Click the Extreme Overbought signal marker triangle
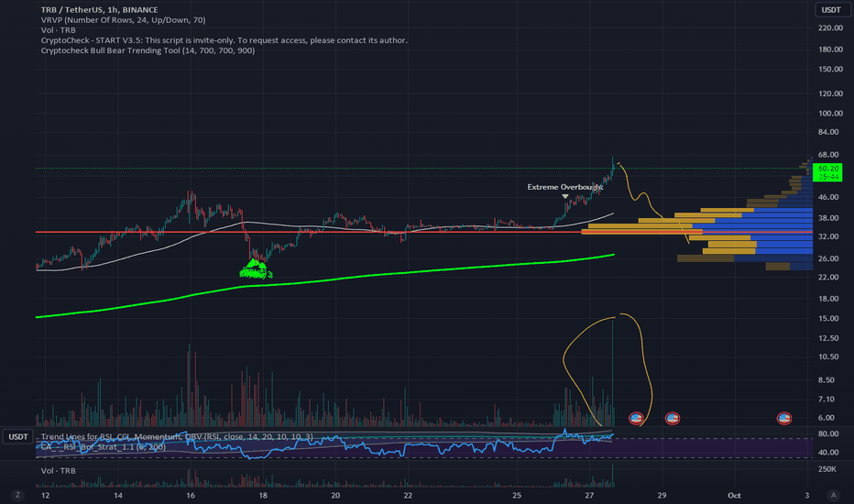The height and width of the screenshot is (504, 854). (564, 196)
